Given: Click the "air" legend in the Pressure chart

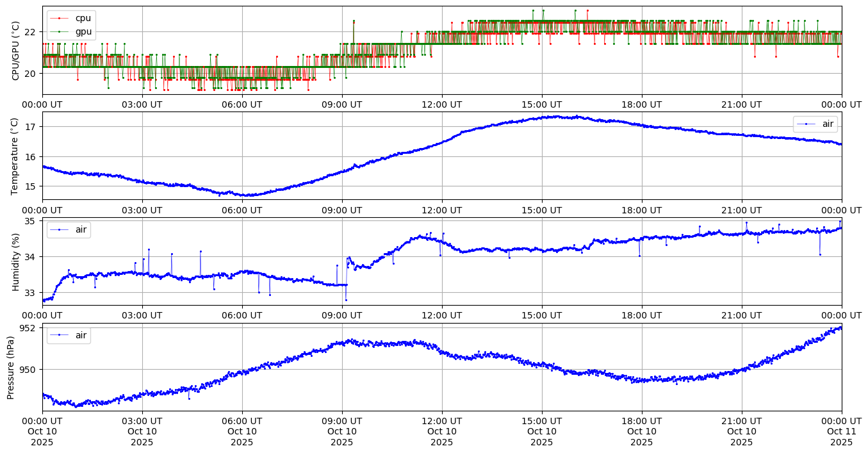Looking at the screenshot, I should point(69,335).
